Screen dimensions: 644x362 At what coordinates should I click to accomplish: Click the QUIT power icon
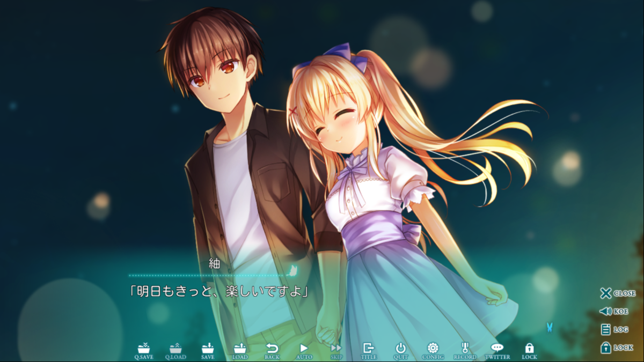(401, 351)
